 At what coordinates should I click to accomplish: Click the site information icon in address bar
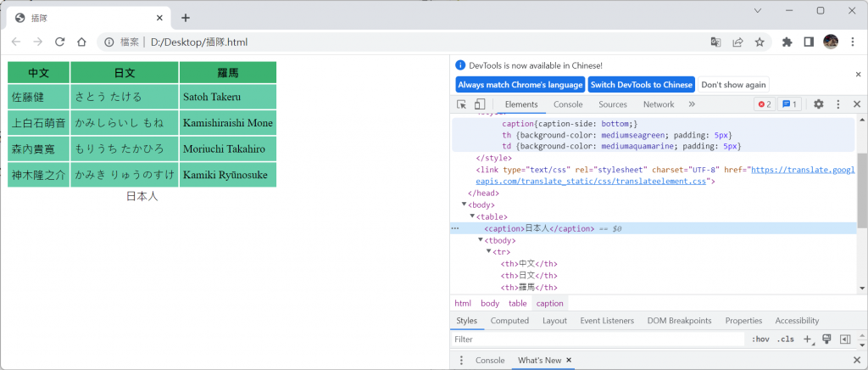pos(109,42)
